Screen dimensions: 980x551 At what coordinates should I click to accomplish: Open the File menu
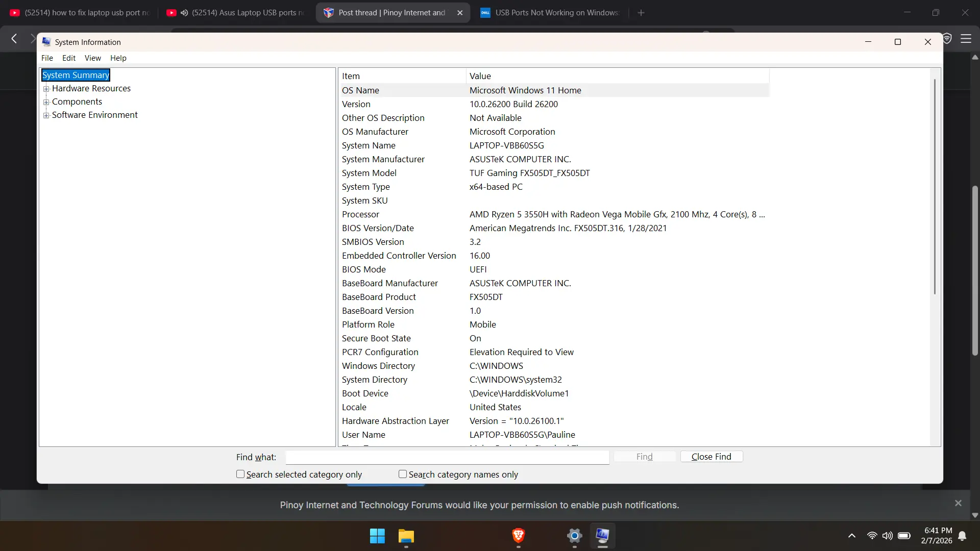pyautogui.click(x=47, y=58)
